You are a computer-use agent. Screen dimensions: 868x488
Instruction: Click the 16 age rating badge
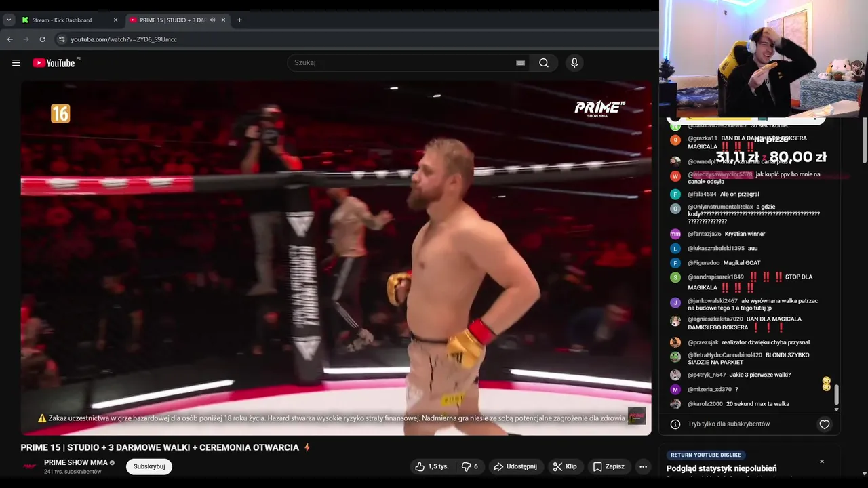coord(60,113)
